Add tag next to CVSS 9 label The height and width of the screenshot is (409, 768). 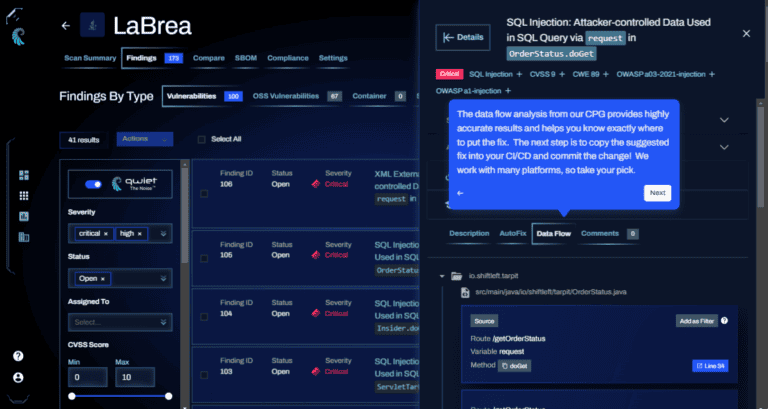(x=562, y=74)
